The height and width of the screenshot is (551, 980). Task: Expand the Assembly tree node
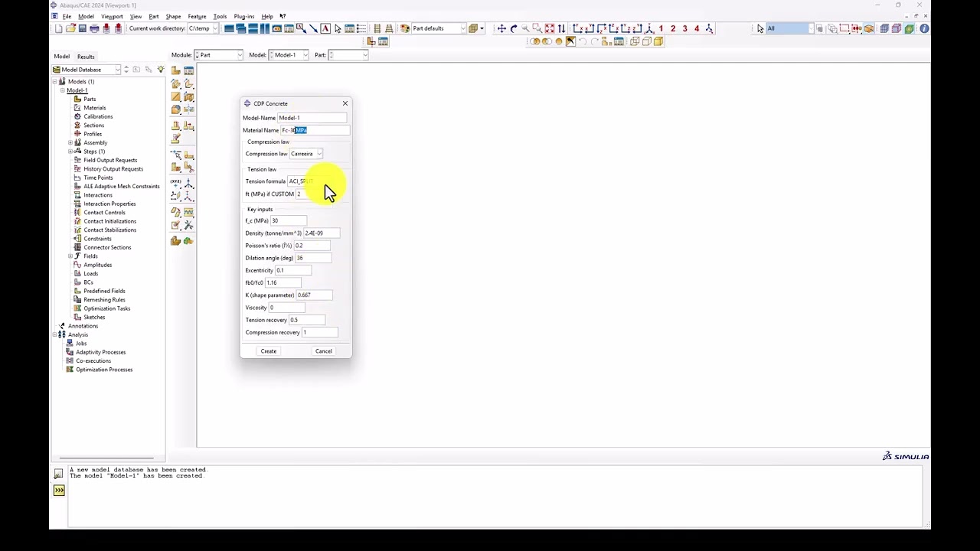70,143
